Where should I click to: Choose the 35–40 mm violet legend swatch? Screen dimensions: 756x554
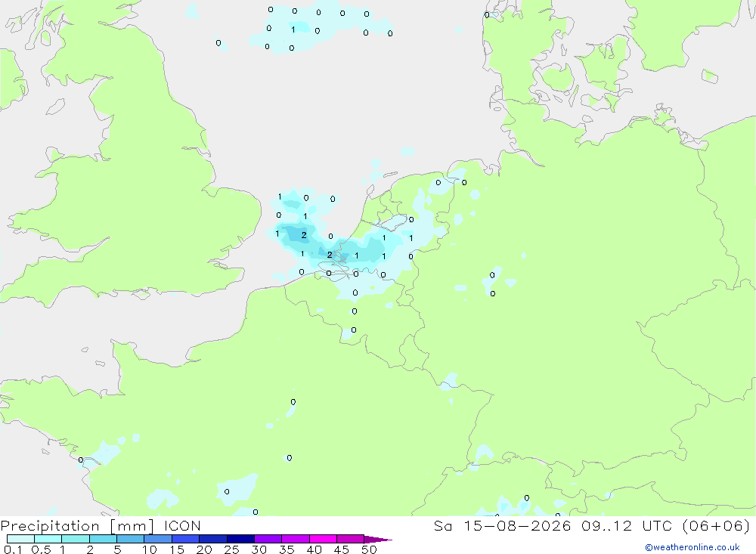[296, 539]
